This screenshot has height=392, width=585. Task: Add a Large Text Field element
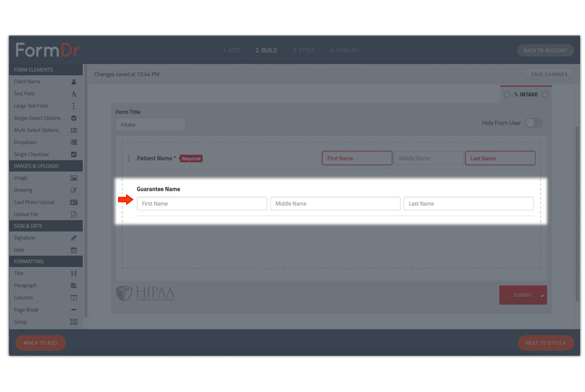46,106
